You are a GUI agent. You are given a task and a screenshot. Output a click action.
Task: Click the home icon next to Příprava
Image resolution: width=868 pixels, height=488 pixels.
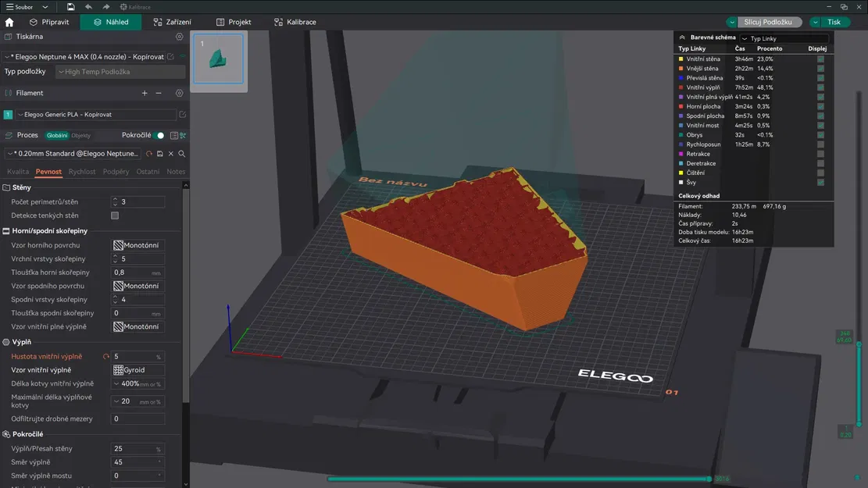point(9,22)
